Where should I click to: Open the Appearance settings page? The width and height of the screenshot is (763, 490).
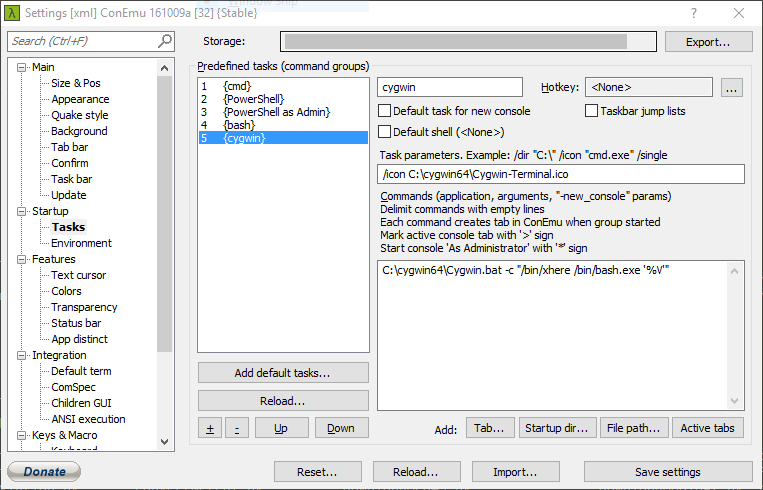(80, 99)
